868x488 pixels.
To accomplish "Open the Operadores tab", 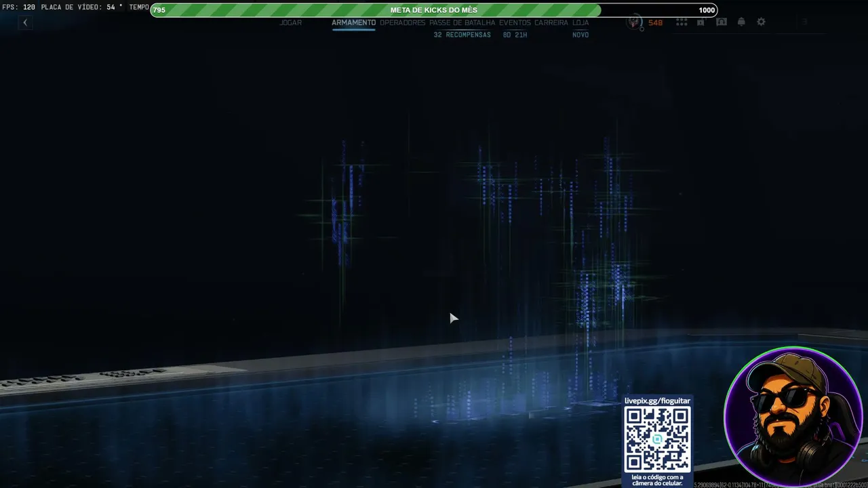I will (403, 22).
